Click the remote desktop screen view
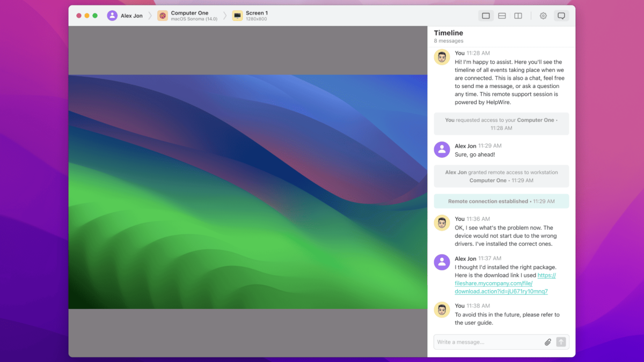The height and width of the screenshot is (362, 644). click(x=247, y=191)
